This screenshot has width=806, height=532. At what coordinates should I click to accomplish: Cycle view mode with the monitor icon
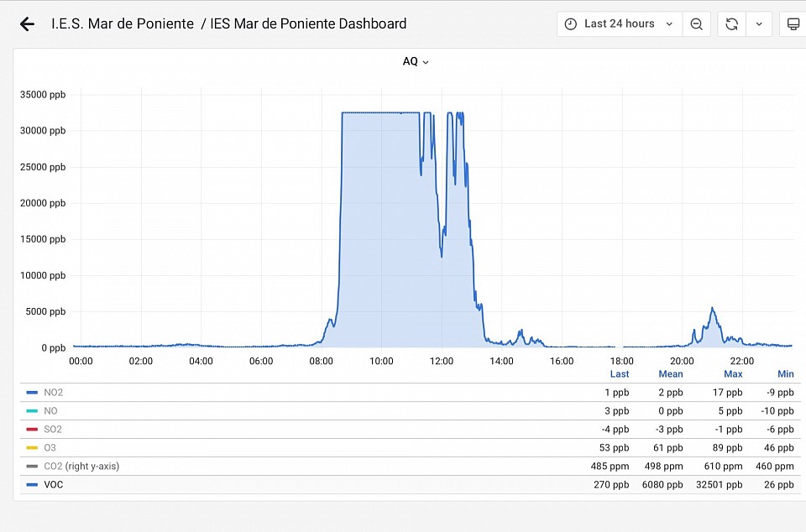pyautogui.click(x=793, y=24)
